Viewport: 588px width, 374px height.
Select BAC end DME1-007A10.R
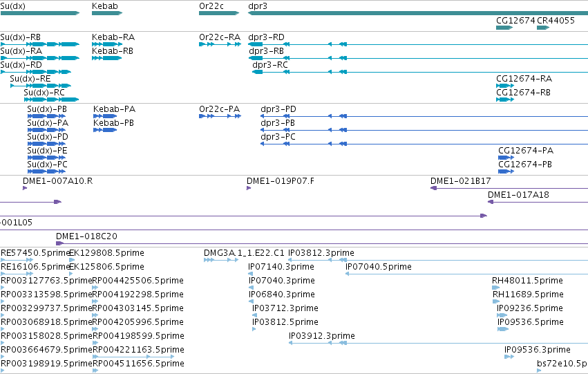(25, 188)
